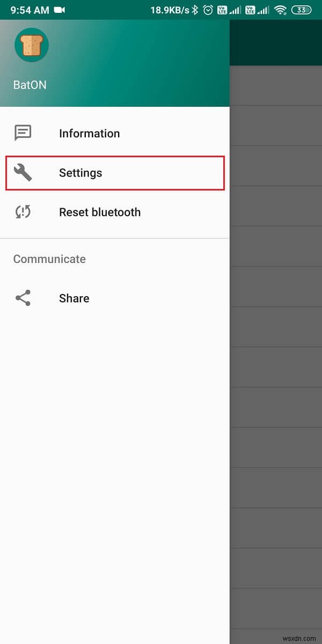Viewport: 322px width, 644px height.
Task: Open the BatON toast app icon
Action: (x=31, y=45)
